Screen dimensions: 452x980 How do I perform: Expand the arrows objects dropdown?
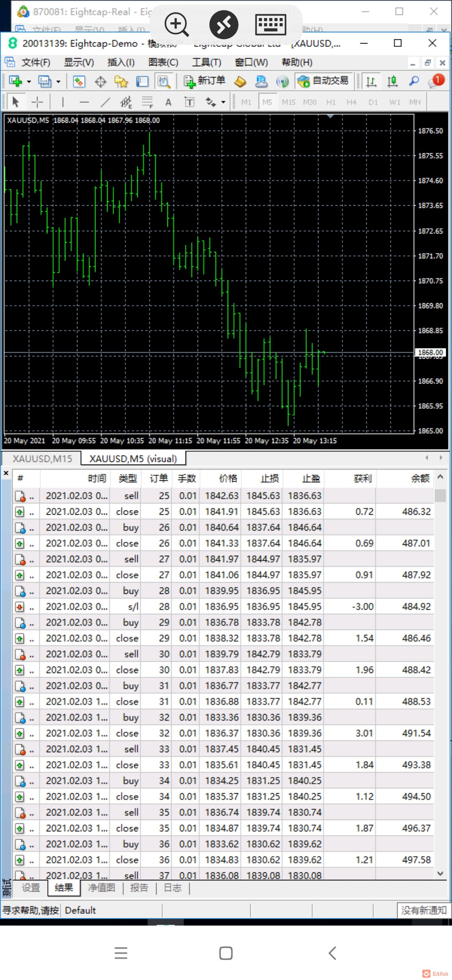pyautogui.click(x=223, y=102)
